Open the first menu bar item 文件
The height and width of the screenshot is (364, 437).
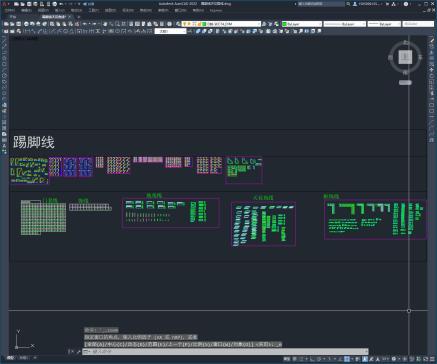[9, 10]
